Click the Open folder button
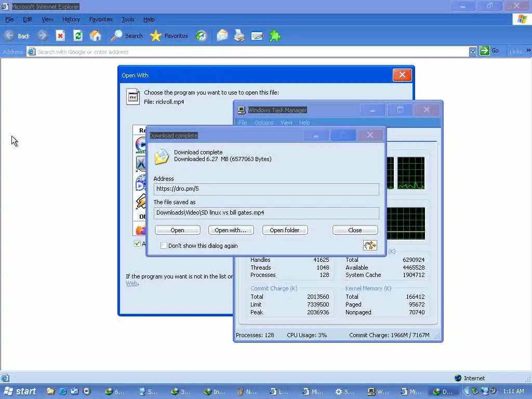The height and width of the screenshot is (399, 532). (285, 230)
